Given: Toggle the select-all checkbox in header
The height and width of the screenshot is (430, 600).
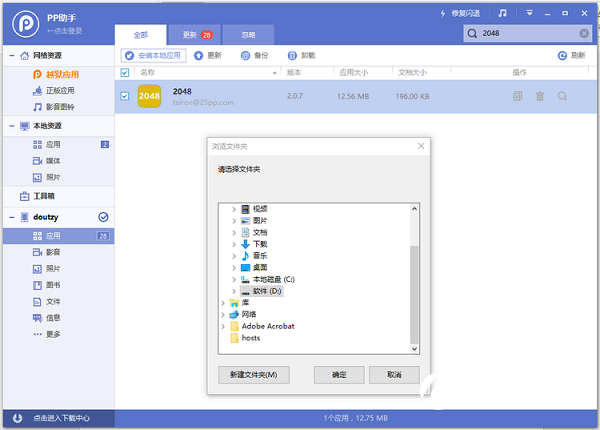Looking at the screenshot, I should click(x=125, y=72).
